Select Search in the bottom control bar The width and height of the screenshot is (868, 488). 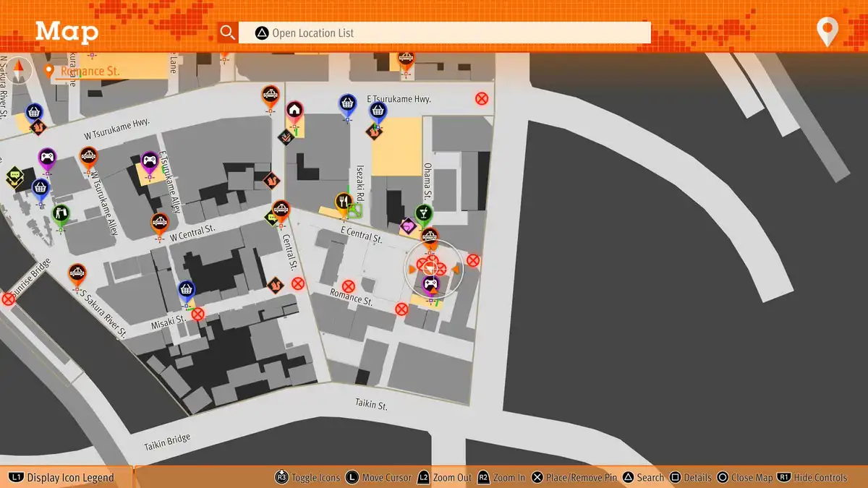642,477
